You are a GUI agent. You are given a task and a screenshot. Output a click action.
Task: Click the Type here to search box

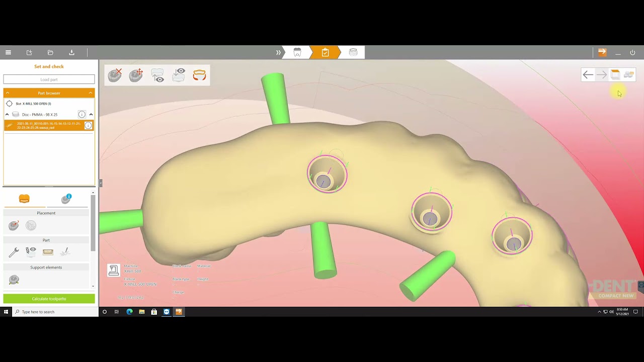point(55,312)
